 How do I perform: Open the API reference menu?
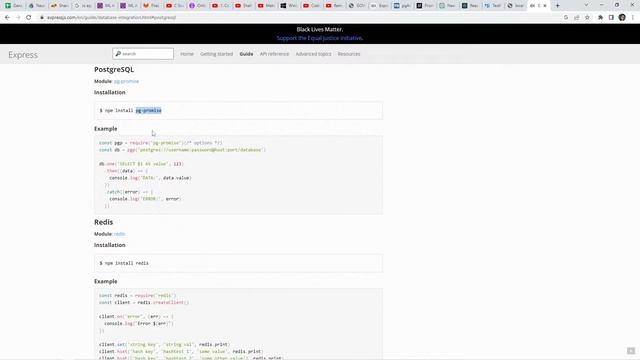pyautogui.click(x=274, y=54)
